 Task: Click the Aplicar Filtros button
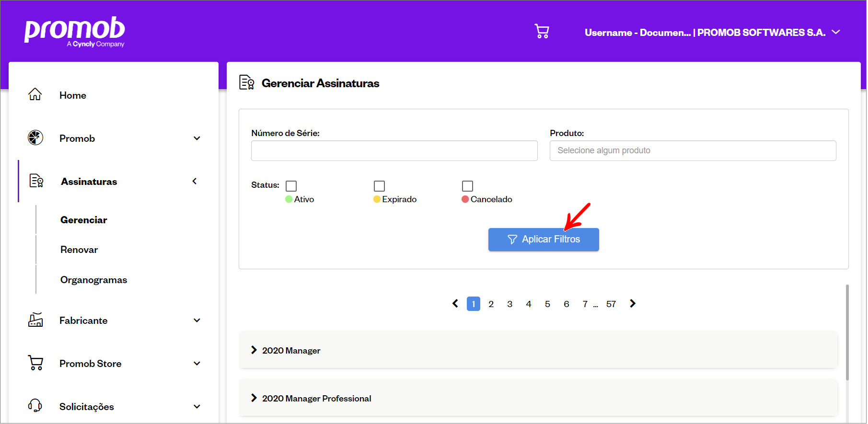544,239
